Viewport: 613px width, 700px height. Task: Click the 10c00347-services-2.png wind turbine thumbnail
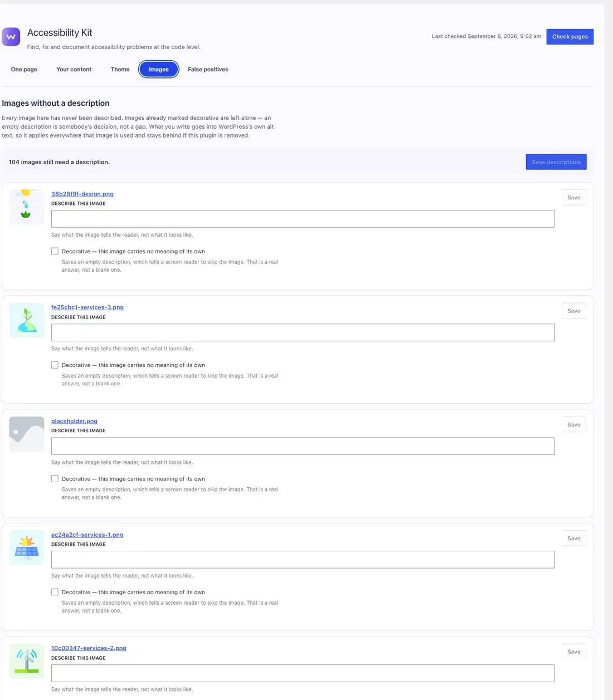pos(27,661)
